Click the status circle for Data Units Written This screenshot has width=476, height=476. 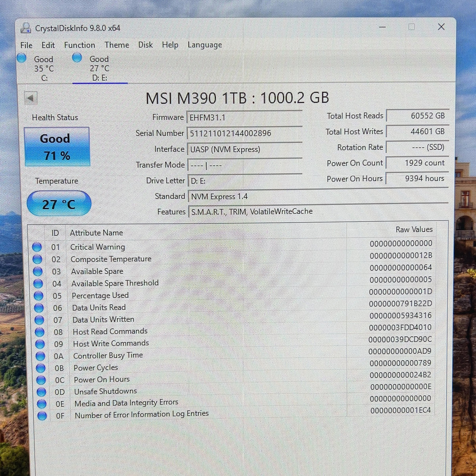point(39,320)
